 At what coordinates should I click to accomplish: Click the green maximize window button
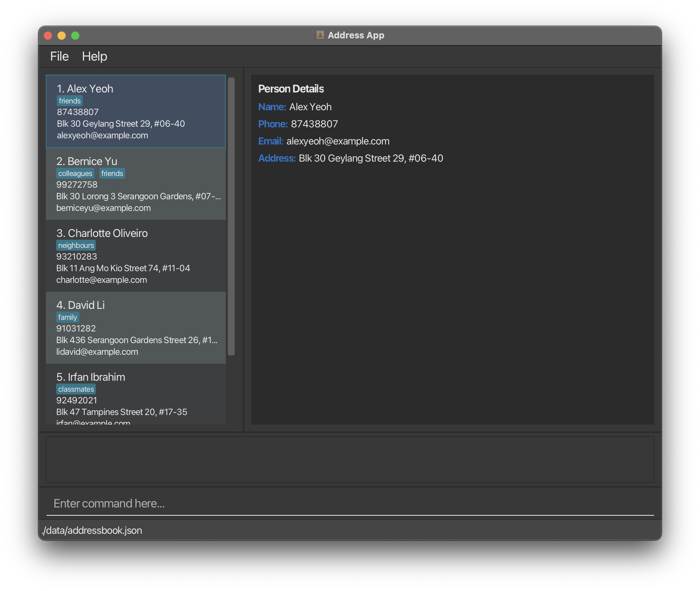pos(75,36)
